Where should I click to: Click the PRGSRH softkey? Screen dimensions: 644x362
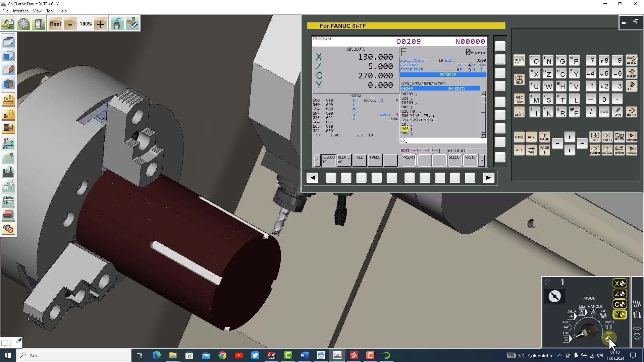(409, 160)
